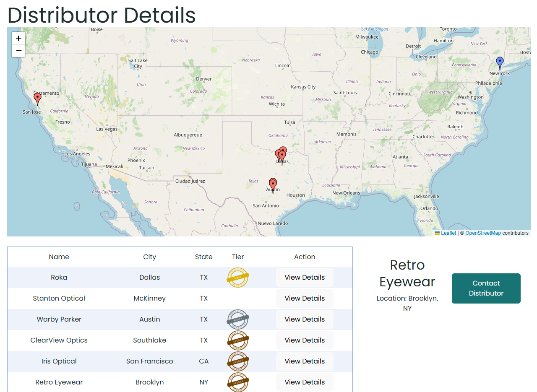Click the Location: Brooklyn, NY text
537x392 pixels.
pyautogui.click(x=407, y=304)
